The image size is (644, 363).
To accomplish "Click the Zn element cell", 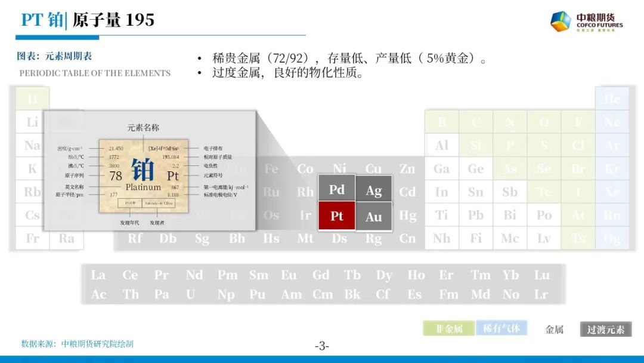I will pos(407,168).
